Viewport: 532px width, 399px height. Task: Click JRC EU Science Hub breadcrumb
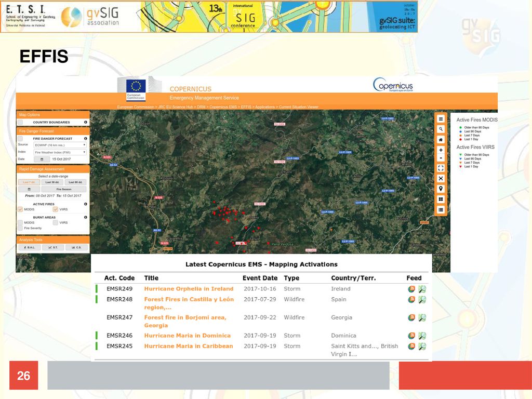[x=176, y=107]
